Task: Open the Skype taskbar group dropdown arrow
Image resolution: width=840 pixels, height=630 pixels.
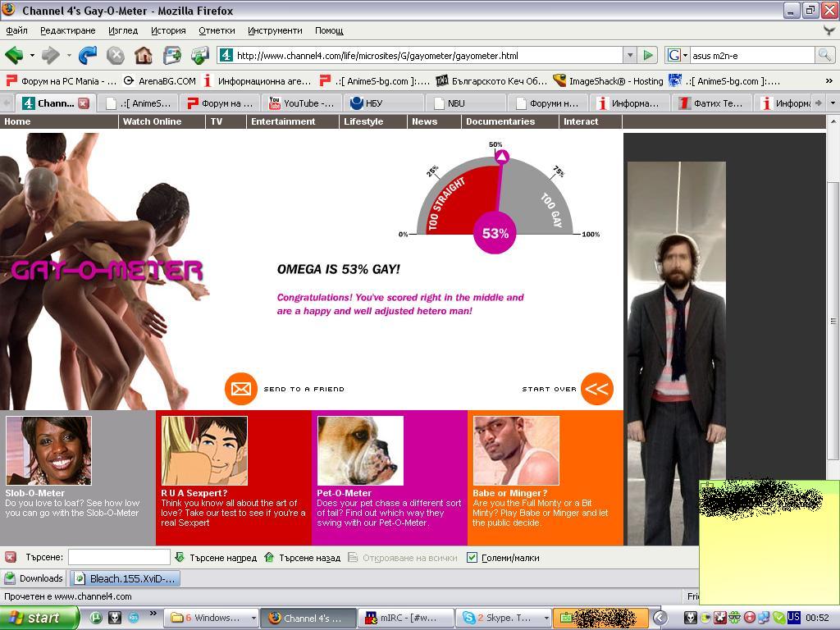Action: (x=546, y=618)
